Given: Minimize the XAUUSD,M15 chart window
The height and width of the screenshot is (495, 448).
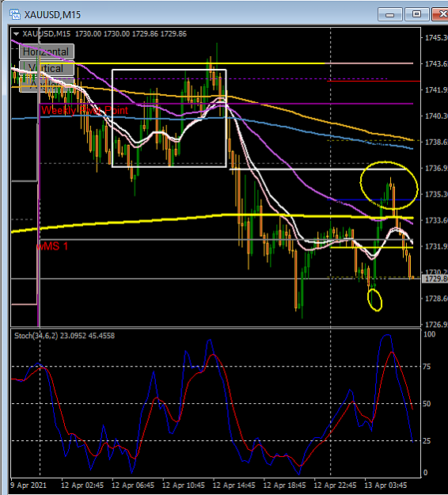Looking at the screenshot, I should tap(390, 14).
